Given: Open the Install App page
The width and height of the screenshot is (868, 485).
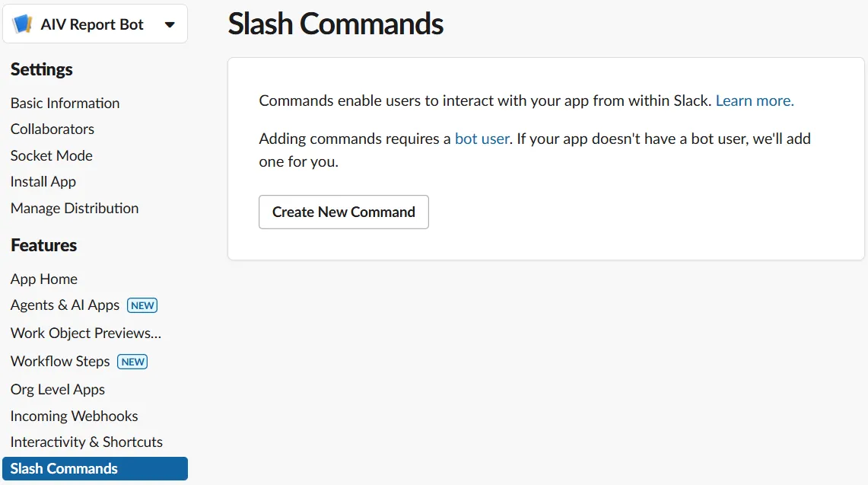Looking at the screenshot, I should [x=43, y=181].
